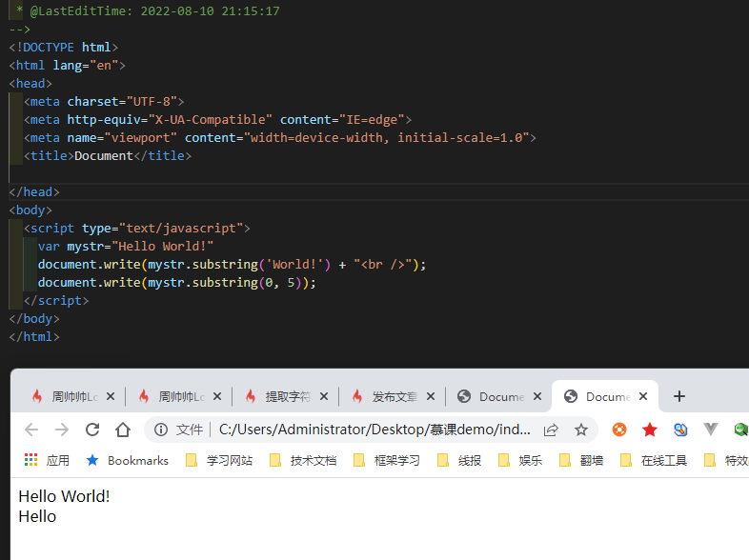This screenshot has width=749, height=560.
Task: Click the meta viewport code line
Action: coord(280,137)
